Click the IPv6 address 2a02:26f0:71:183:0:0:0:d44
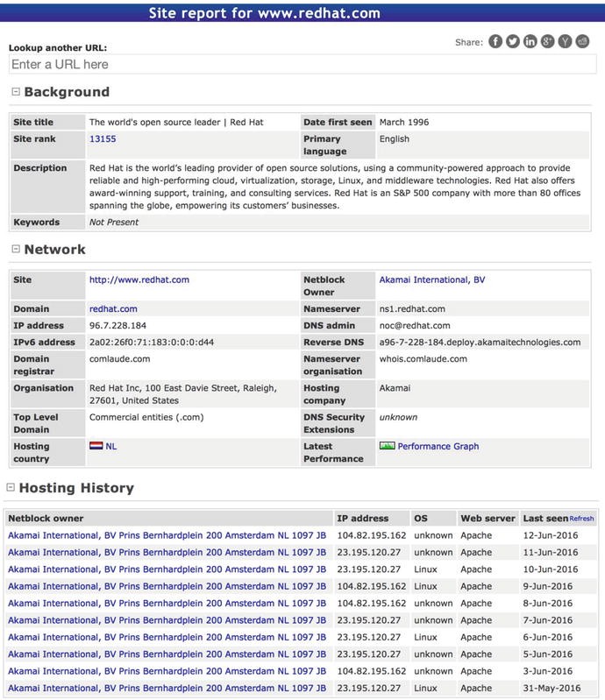This screenshot has width=605, height=700. [x=152, y=343]
